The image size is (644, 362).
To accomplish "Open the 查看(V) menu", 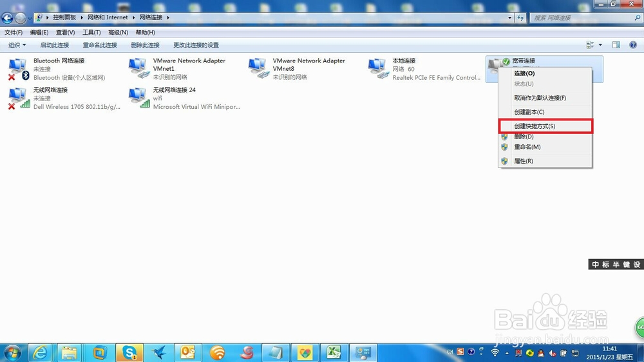I will (x=65, y=32).
